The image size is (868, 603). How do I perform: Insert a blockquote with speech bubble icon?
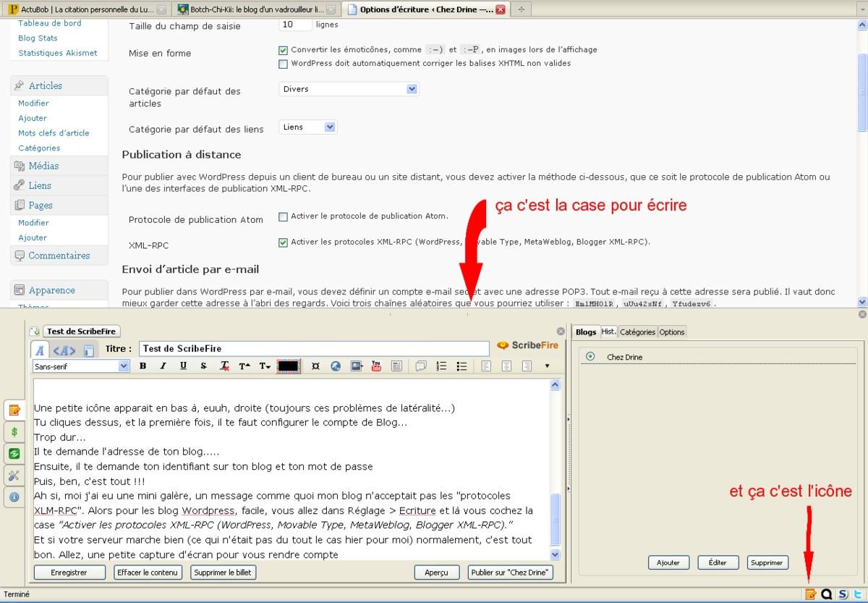[x=421, y=366]
